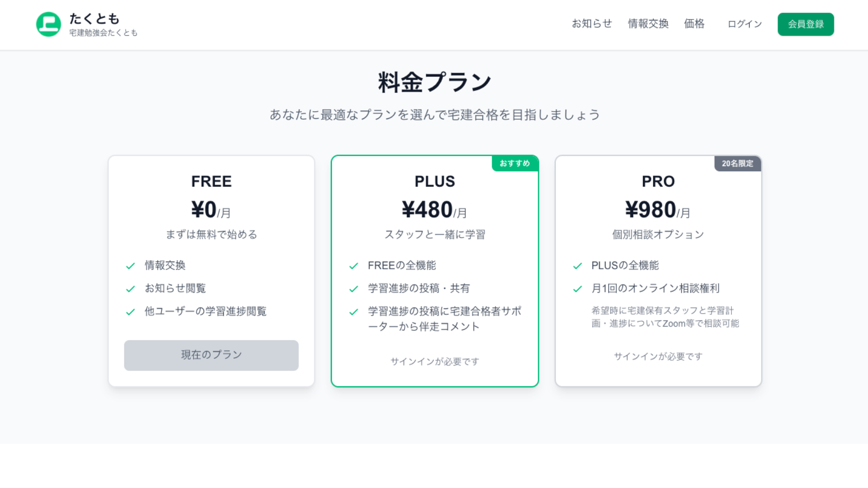This screenshot has height=488, width=868.
Task: Click the 20名限定 badge on PRO
Action: [737, 164]
